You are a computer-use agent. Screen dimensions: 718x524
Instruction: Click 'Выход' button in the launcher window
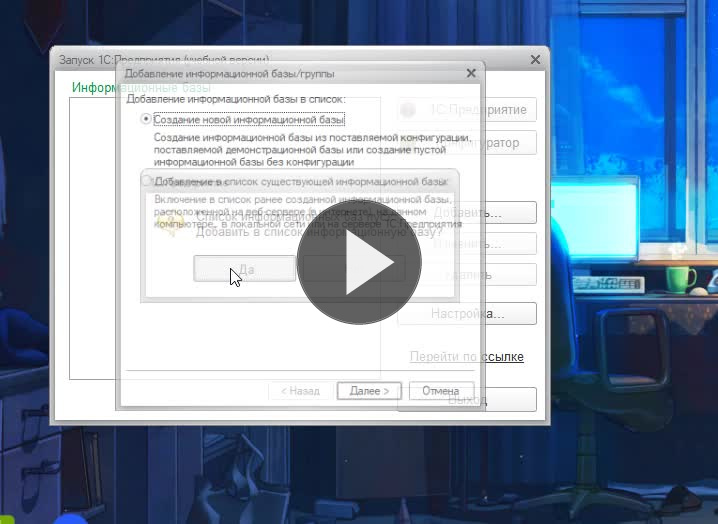point(467,399)
